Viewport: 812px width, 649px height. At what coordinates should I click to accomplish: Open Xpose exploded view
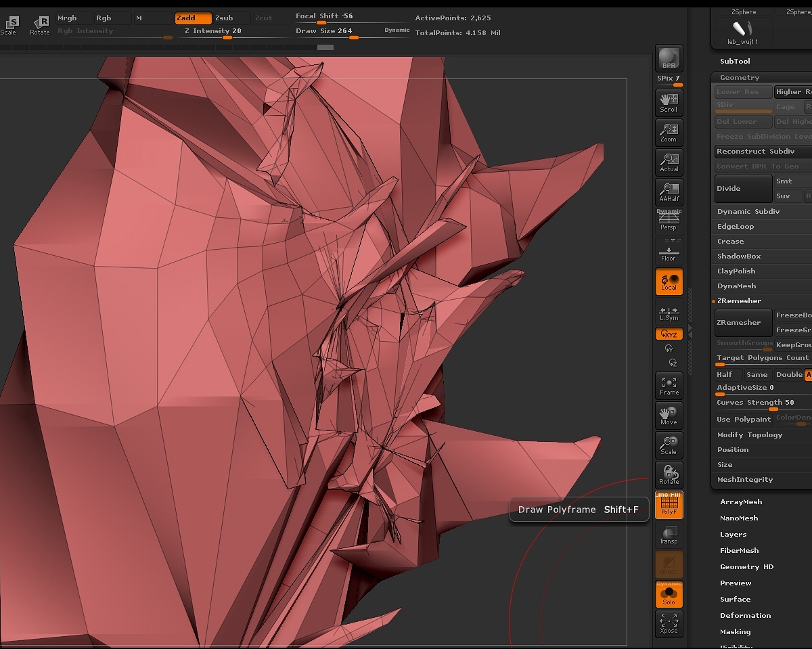point(669,623)
